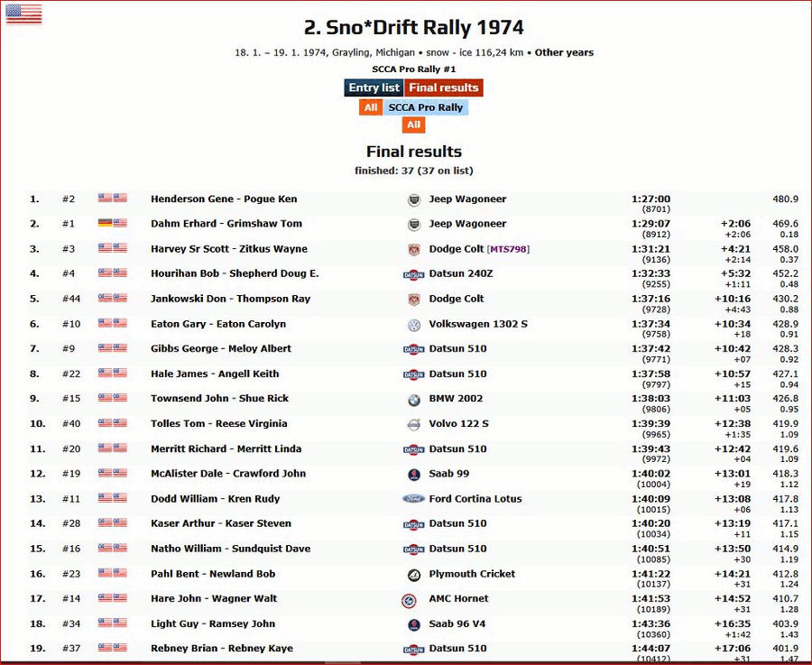The image size is (812, 665).
Task: Select the Volkswagen 1302 S car name
Action: [x=478, y=324]
